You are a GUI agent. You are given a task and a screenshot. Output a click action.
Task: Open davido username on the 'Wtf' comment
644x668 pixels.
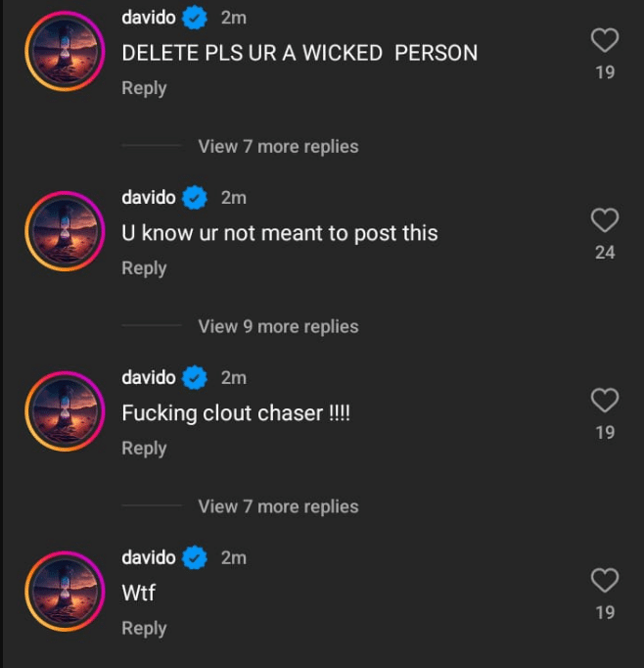click(149, 557)
